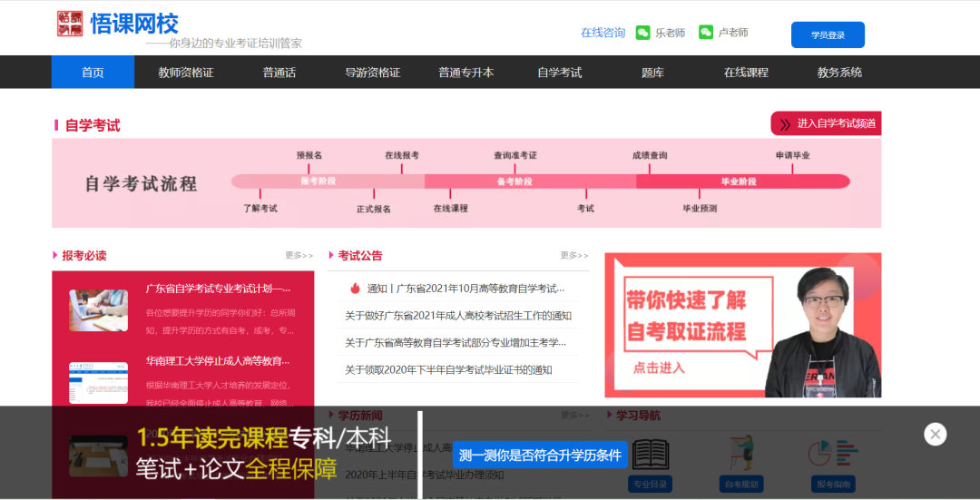Click 乐老师 contact name
The image size is (980, 500).
pyautogui.click(x=670, y=34)
